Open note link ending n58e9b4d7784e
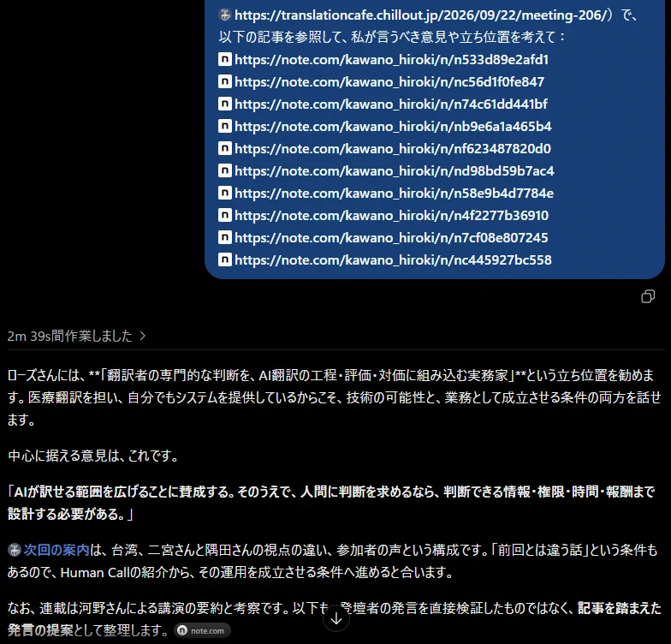Viewport: 671px width, 644px height. pyautogui.click(x=394, y=194)
